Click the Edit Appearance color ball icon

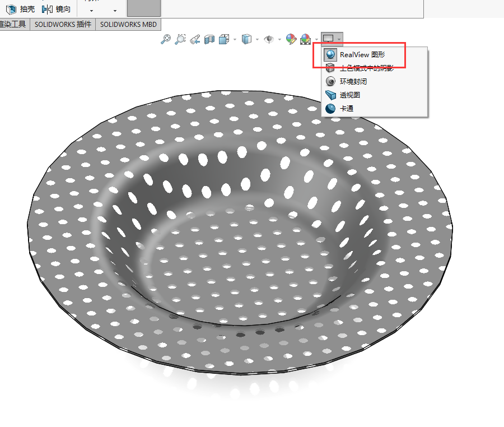(x=291, y=39)
